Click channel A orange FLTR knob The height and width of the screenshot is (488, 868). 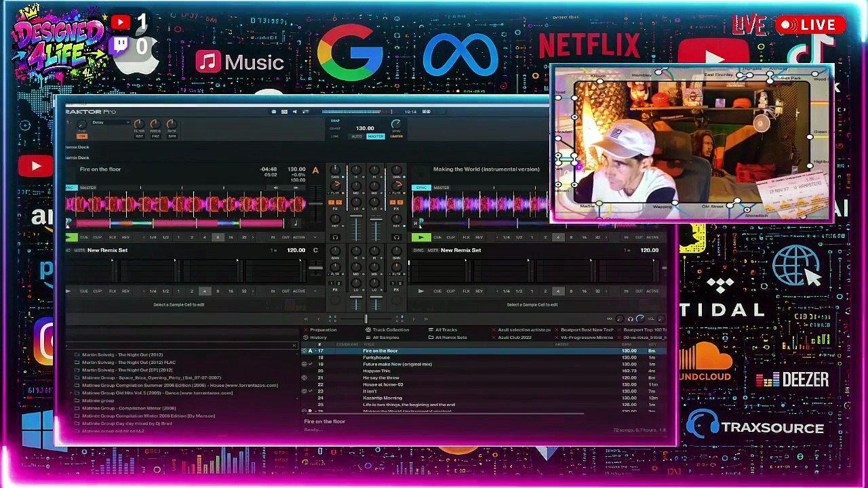[335, 184]
